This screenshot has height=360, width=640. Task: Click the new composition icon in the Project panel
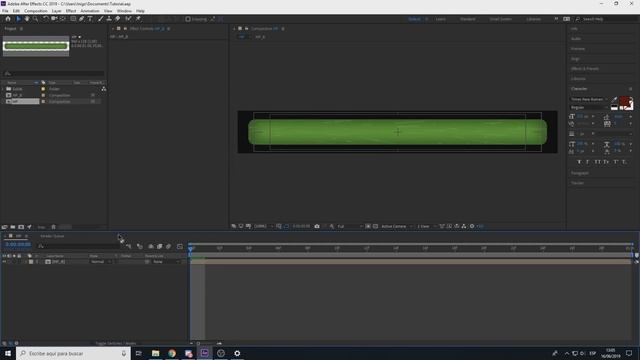(x=21, y=227)
